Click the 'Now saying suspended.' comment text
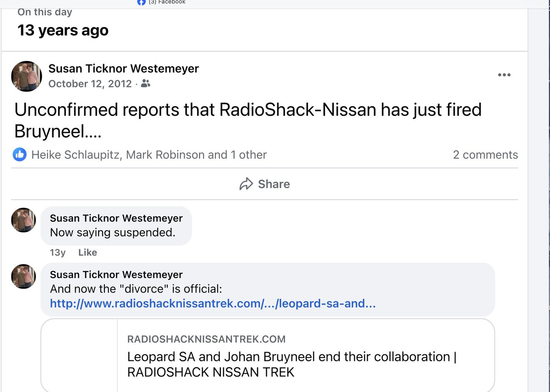 (113, 233)
